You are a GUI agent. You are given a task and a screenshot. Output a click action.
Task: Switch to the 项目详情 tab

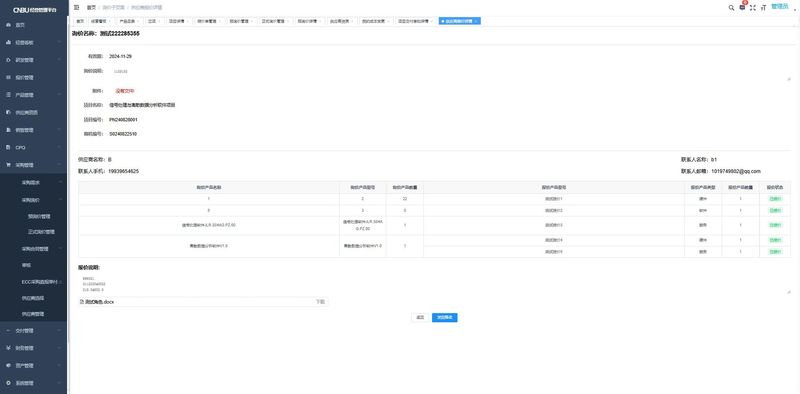(x=179, y=21)
